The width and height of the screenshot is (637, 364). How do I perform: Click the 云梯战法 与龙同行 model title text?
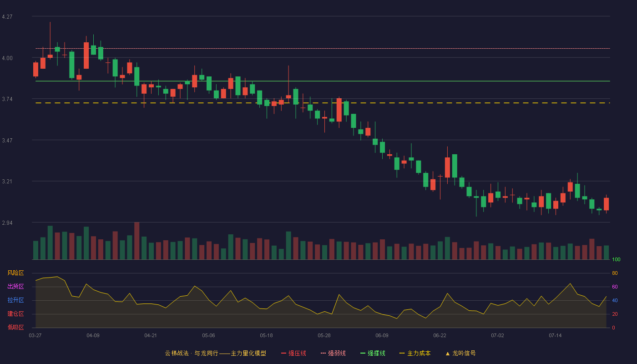pyautogui.click(x=215, y=353)
